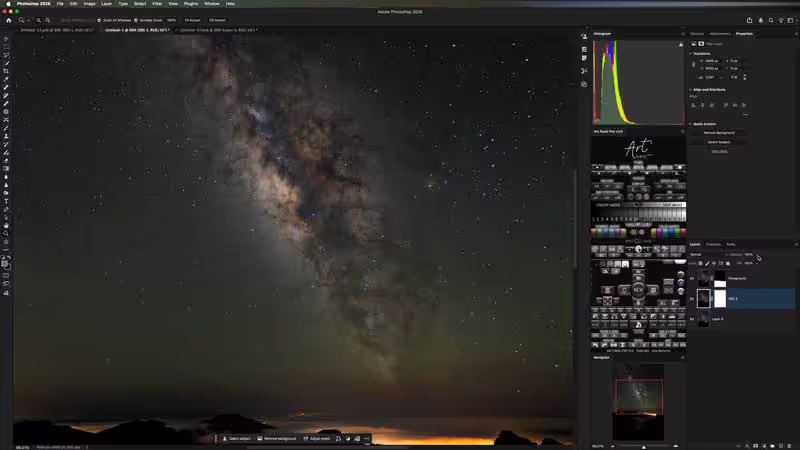Click the lock image pixels brush icon
Viewport: 800px width, 450px height.
tap(707, 263)
